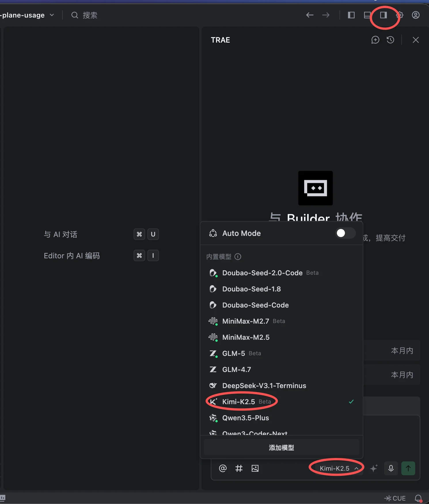Activate the microphone voice input
Viewport: 429px width, 504px height.
(391, 468)
